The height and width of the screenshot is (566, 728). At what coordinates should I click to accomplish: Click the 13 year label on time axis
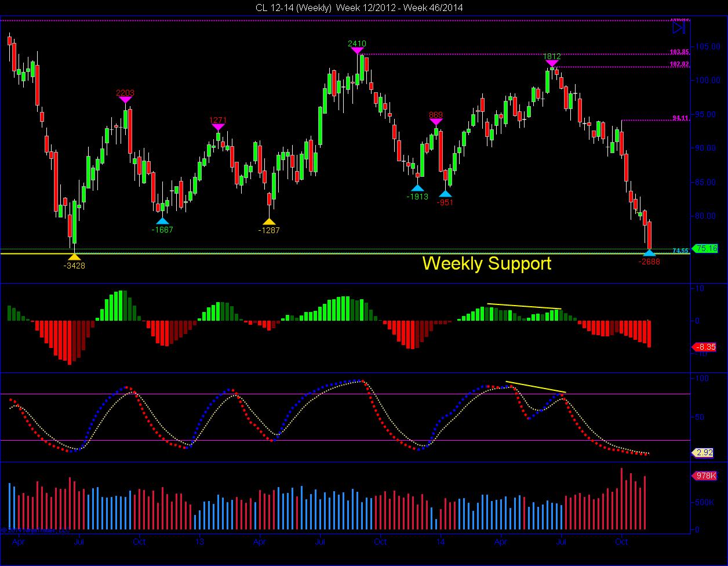tap(199, 542)
